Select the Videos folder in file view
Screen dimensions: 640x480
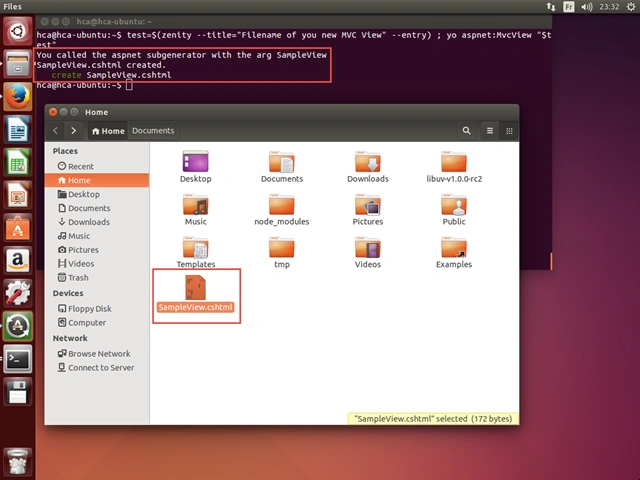[368, 252]
